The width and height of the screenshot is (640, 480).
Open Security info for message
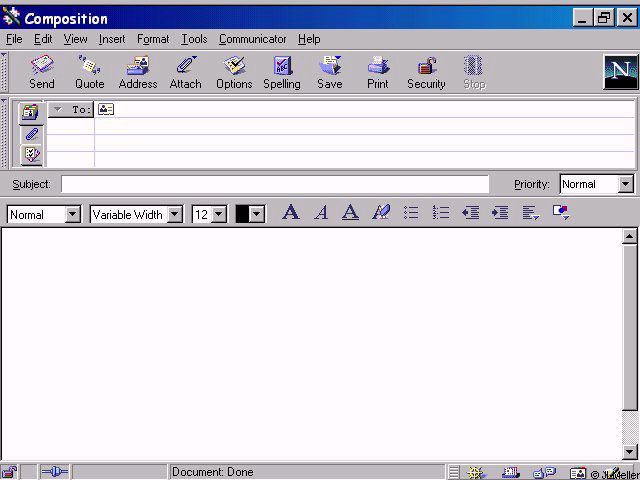click(426, 73)
